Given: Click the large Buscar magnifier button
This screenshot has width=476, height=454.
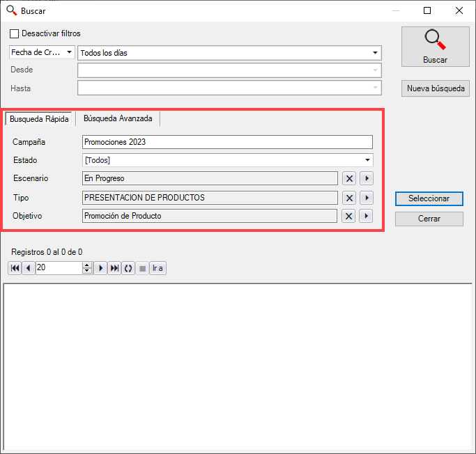Looking at the screenshot, I should [x=436, y=47].
